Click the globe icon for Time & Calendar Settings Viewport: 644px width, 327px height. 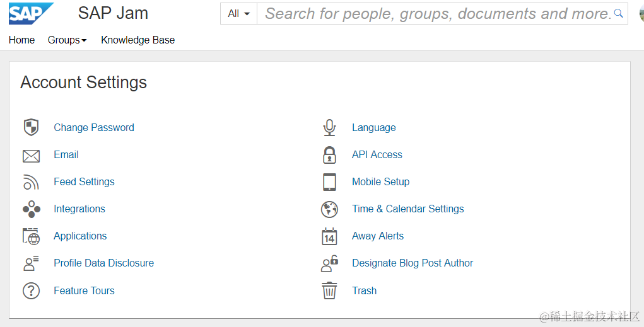329,209
